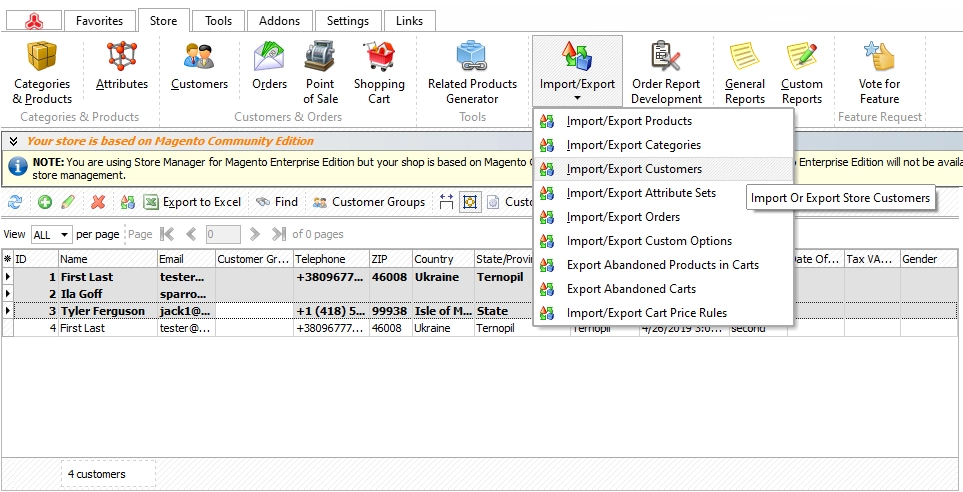Go to previous page arrow

point(191,234)
